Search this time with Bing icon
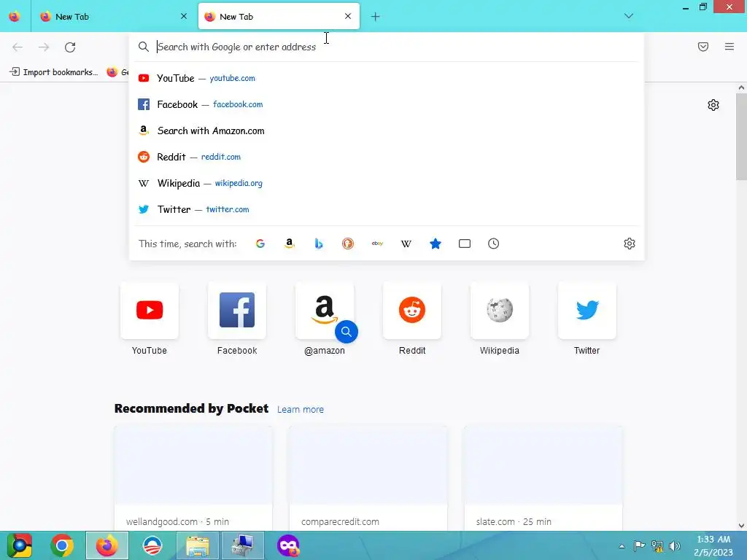Image resolution: width=747 pixels, height=560 pixels. [319, 244]
